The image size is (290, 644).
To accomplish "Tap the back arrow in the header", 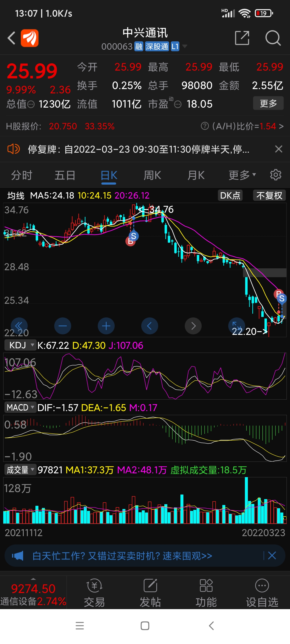I will click(x=11, y=38).
